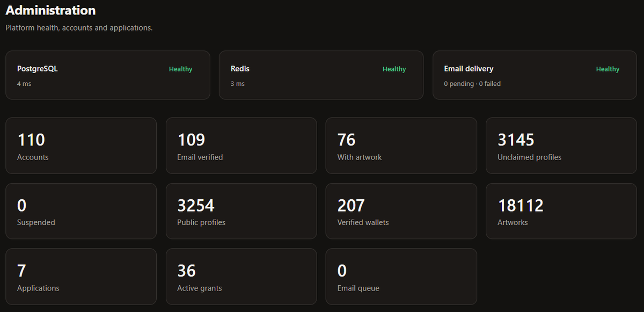Click the 3 ms Redis latency
Viewport: 644px width, 312px height.
(238, 84)
